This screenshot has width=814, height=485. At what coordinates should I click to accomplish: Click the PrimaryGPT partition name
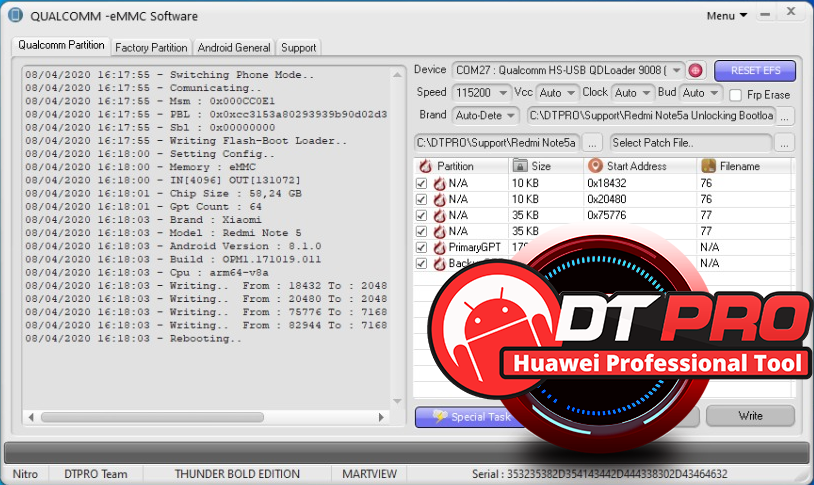click(x=474, y=248)
